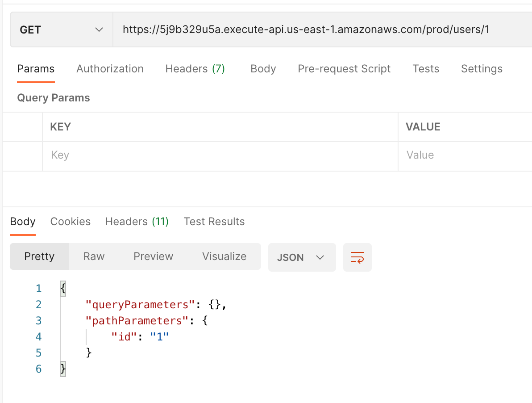Select the Visualize response view
Screen dimensions: 532x403
pyautogui.click(x=224, y=256)
